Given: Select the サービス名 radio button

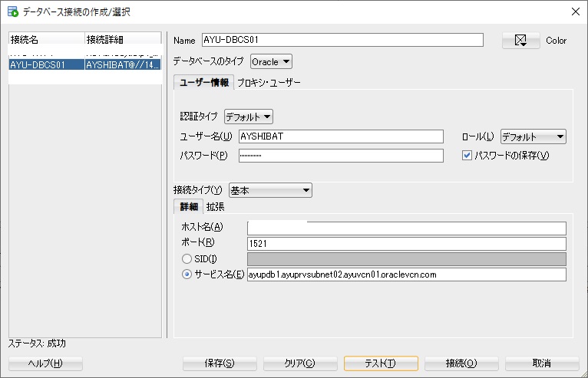Looking at the screenshot, I should [187, 274].
